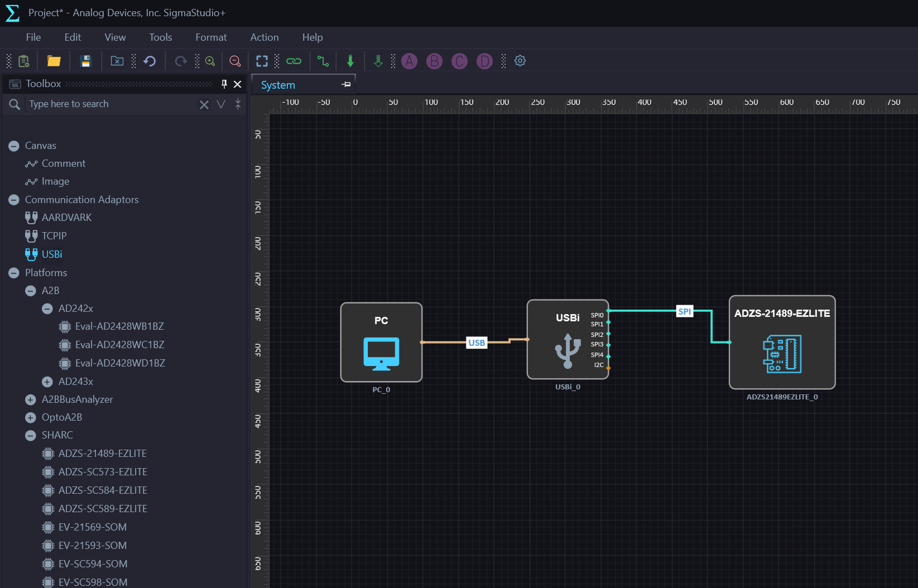The height and width of the screenshot is (588, 918).
Task: Select the AARDVARK adaptor
Action: 58,218
